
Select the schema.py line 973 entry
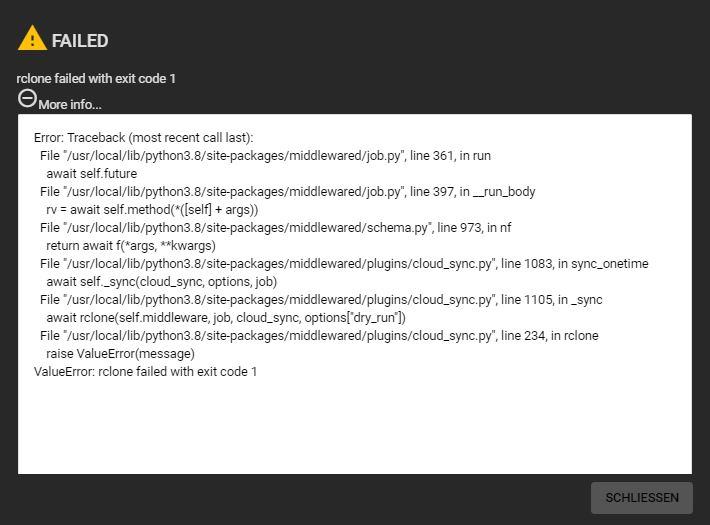click(276, 227)
